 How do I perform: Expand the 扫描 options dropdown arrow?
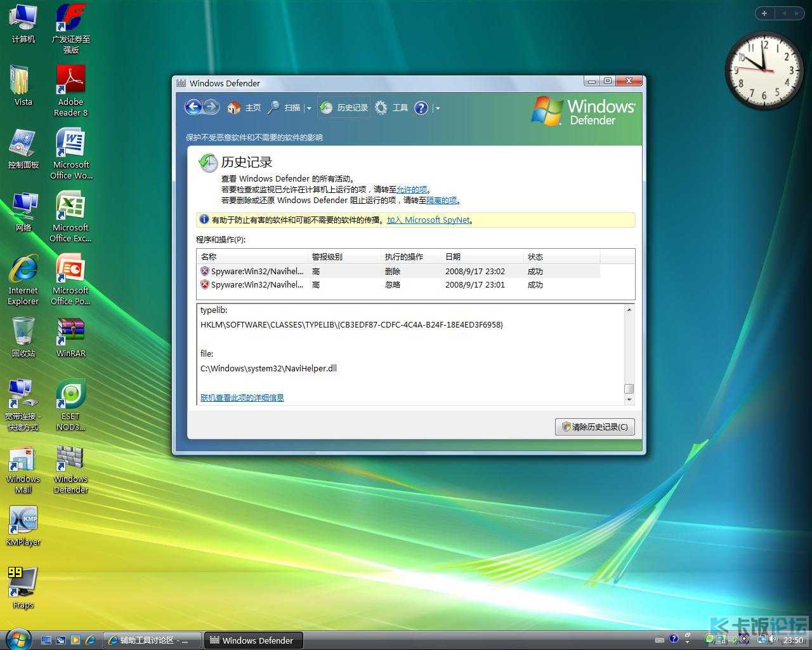pyautogui.click(x=309, y=109)
